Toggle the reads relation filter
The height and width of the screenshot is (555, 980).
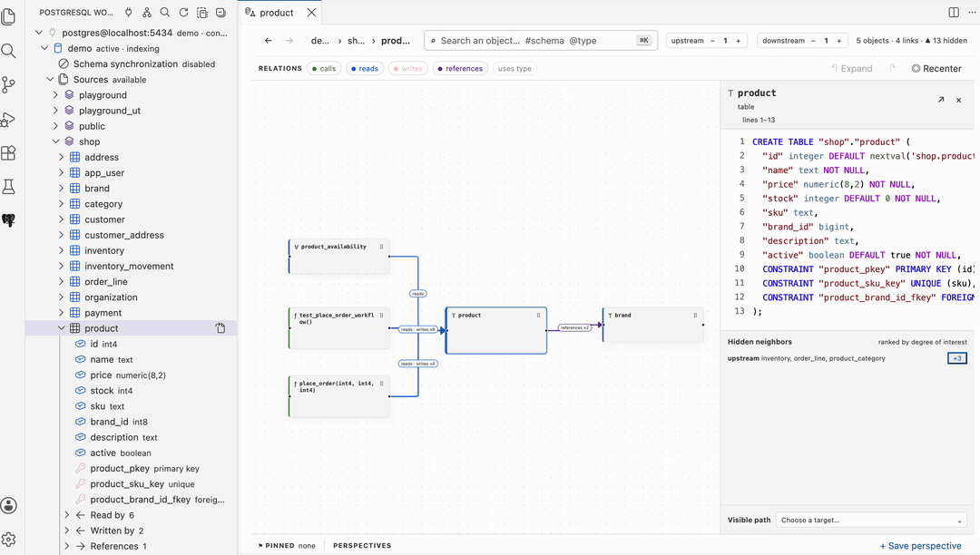[x=365, y=69]
